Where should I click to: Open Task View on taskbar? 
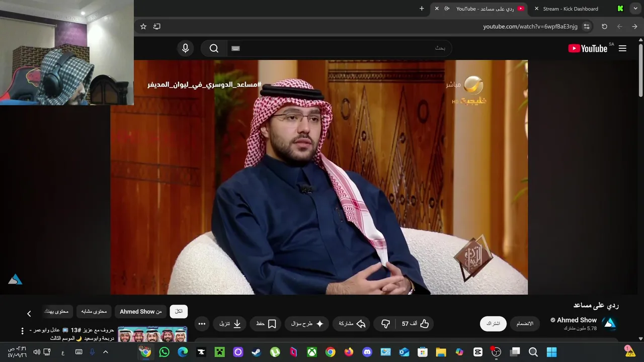tap(515, 352)
